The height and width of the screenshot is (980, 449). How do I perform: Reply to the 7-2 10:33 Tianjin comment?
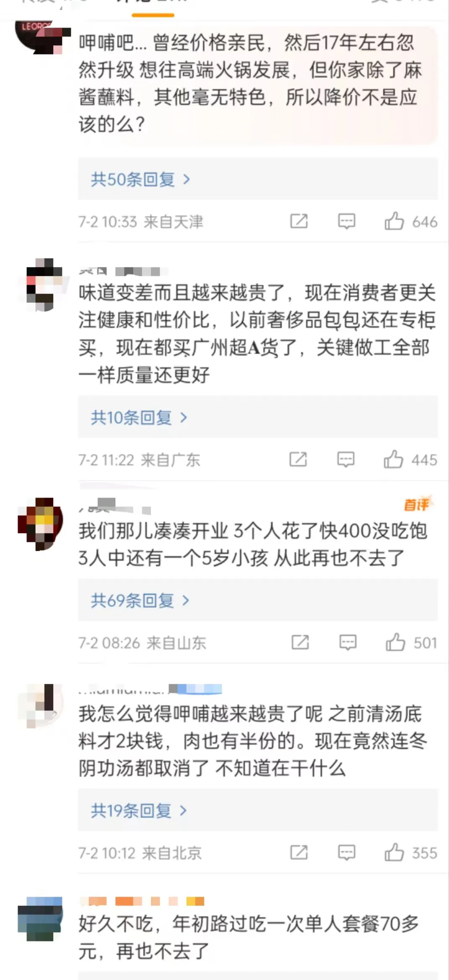pyautogui.click(x=347, y=221)
